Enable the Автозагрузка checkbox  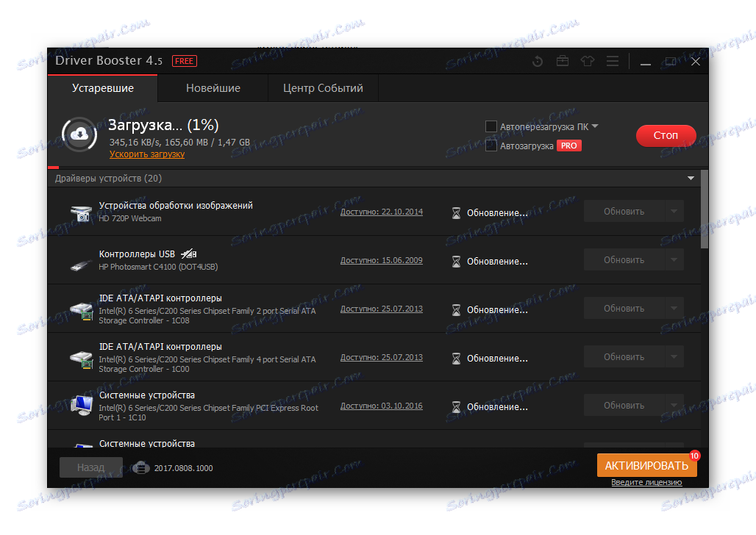click(491, 146)
